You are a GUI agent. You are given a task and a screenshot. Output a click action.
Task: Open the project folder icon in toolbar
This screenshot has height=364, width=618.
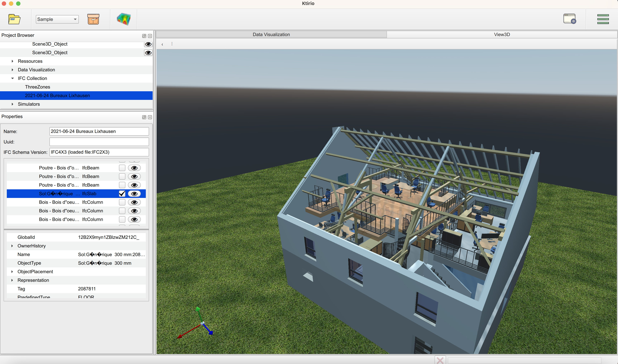pos(14,19)
